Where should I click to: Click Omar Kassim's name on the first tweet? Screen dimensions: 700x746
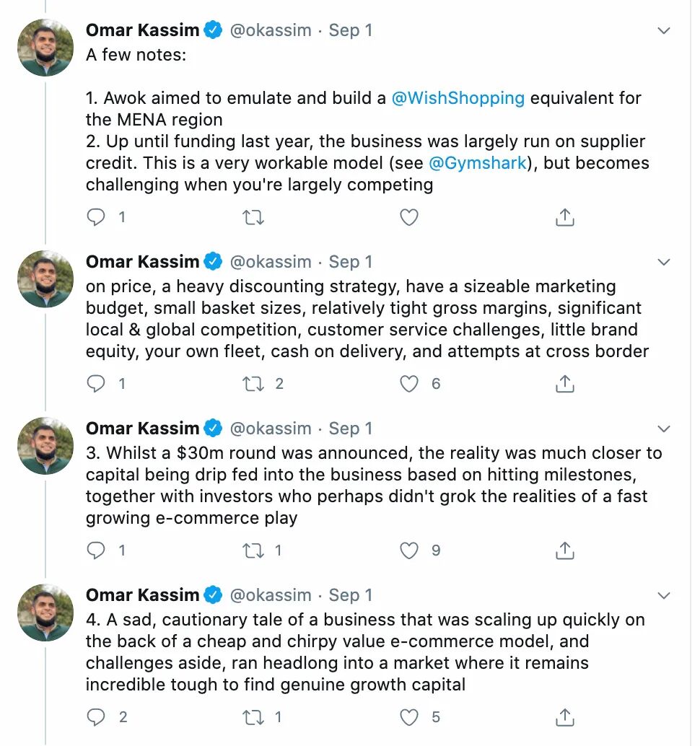[142, 30]
